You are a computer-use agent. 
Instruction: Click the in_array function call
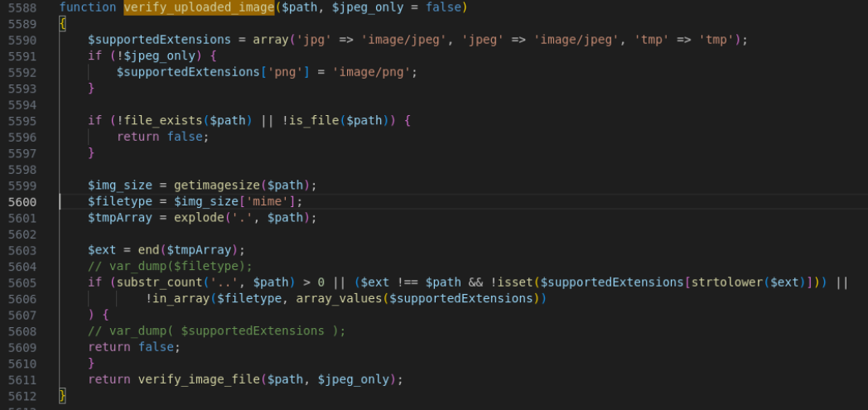tap(181, 299)
